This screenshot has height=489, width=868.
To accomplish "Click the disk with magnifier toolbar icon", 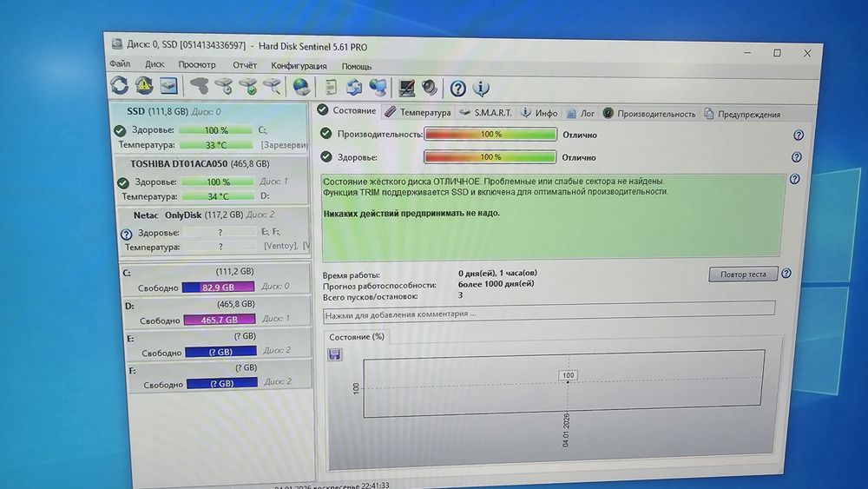I will click(273, 86).
